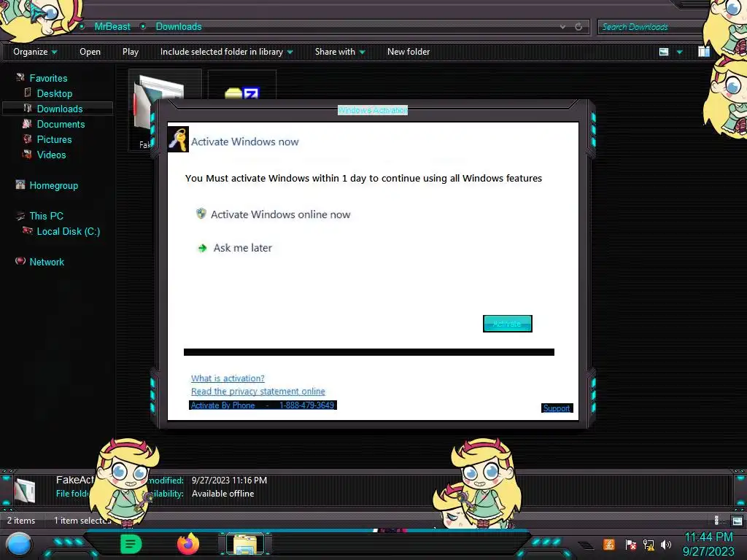Click MrBeast in the address breadcrumb
Viewport: 747px width, 560px height.
click(x=112, y=27)
